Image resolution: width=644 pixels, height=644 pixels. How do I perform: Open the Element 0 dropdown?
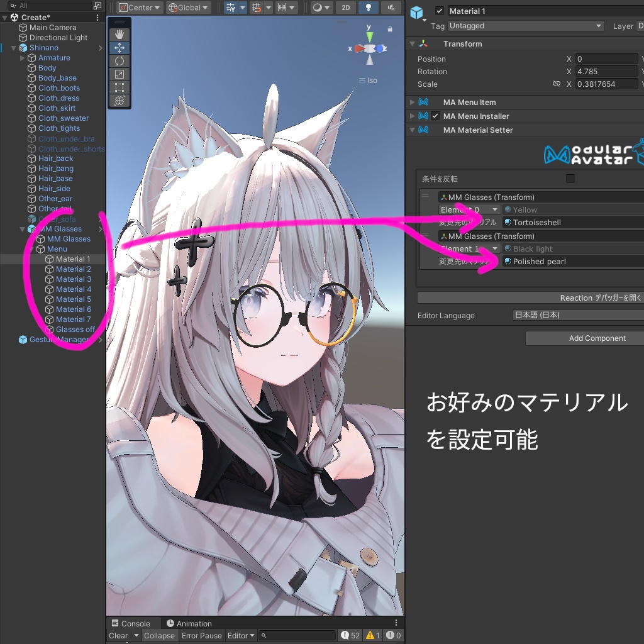(x=469, y=209)
